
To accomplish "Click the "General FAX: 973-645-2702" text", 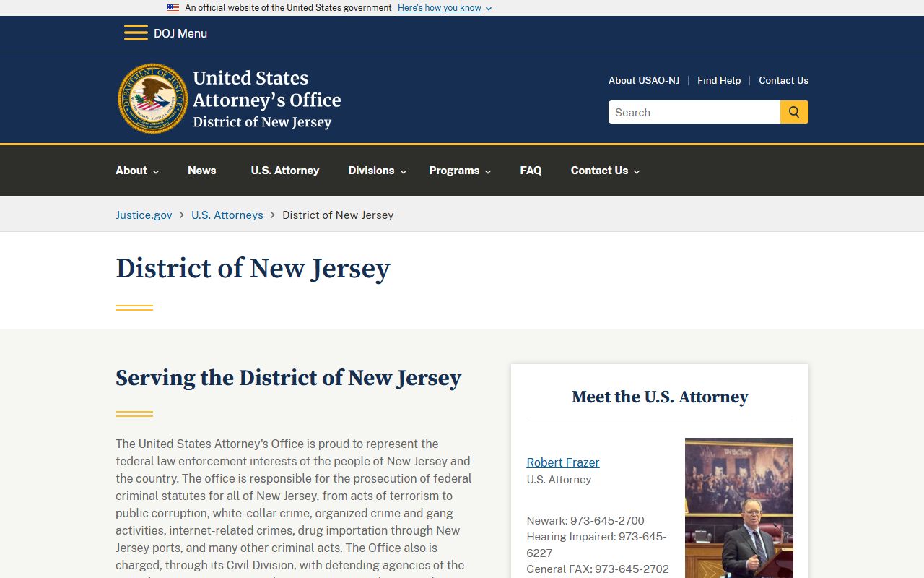I will 598,569.
